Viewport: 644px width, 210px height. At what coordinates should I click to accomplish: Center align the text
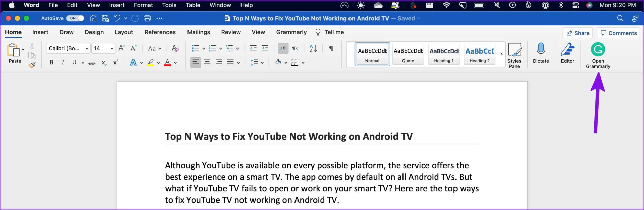(207, 63)
